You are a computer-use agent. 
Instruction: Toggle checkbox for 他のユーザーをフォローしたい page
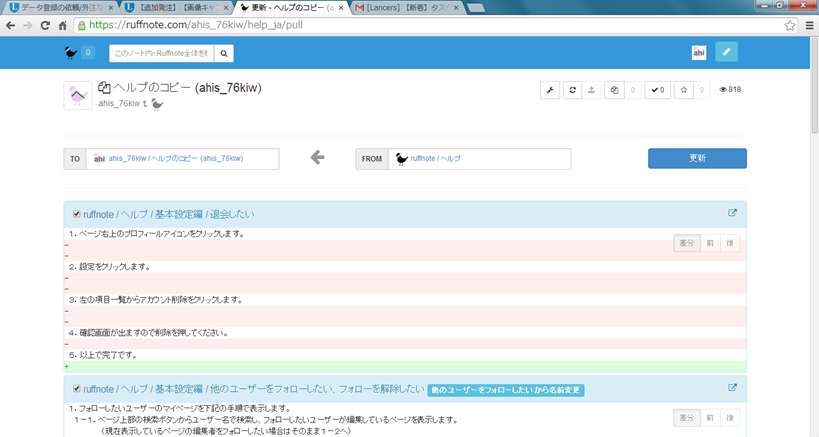(x=76, y=388)
